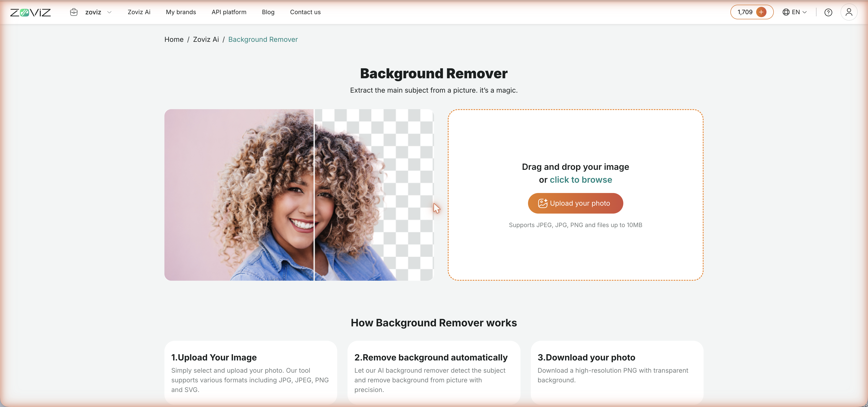Viewport: 868px width, 407px height.
Task: Click the 1,709 credits counter
Action: 745,12
